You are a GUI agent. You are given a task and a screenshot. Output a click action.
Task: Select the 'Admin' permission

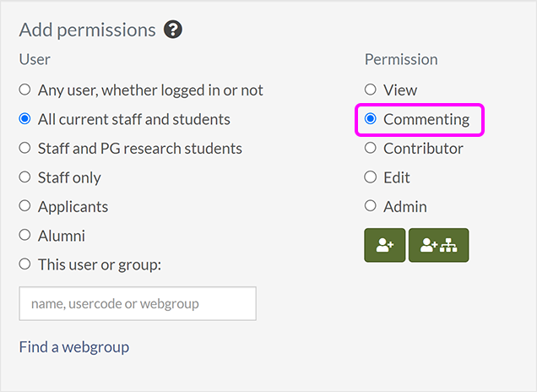pos(371,206)
